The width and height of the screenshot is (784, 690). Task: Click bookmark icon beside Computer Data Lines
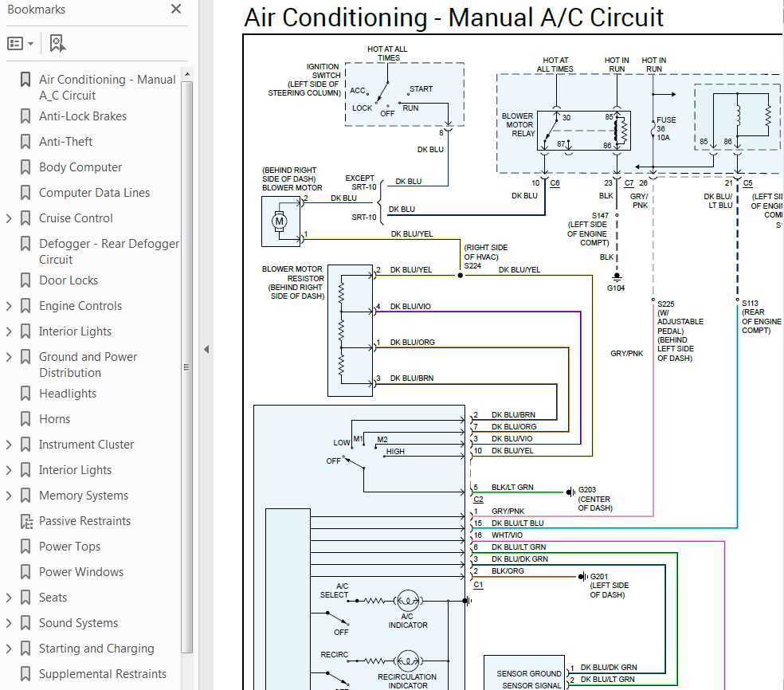coord(25,193)
